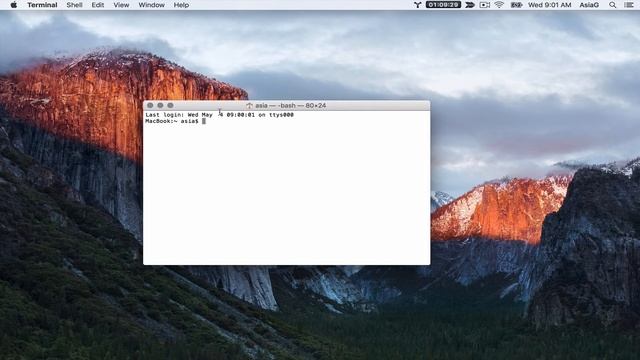Screen dimensions: 640x360
Task: Click the Wed 9:01 AM clock
Action: click(x=549, y=5)
